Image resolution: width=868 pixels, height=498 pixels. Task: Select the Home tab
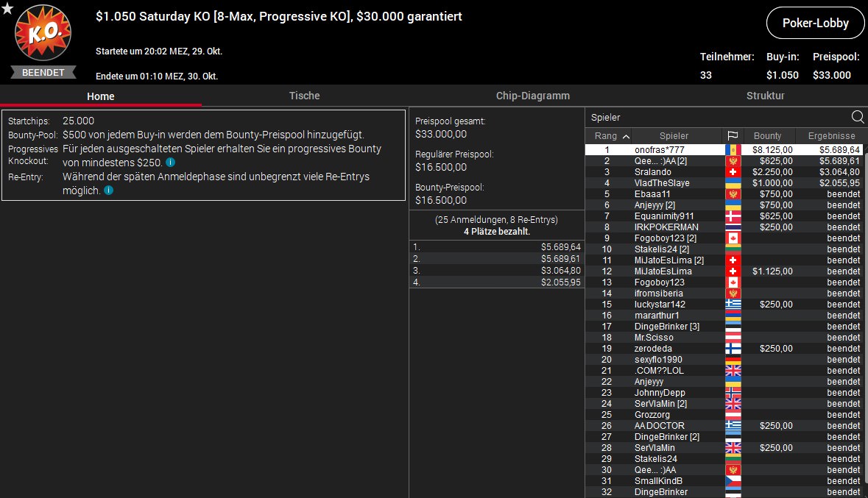click(101, 96)
